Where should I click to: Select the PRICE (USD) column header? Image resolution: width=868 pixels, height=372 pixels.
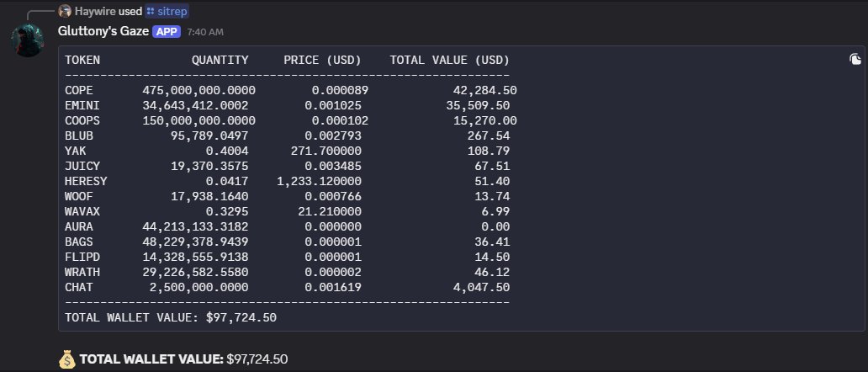click(323, 60)
